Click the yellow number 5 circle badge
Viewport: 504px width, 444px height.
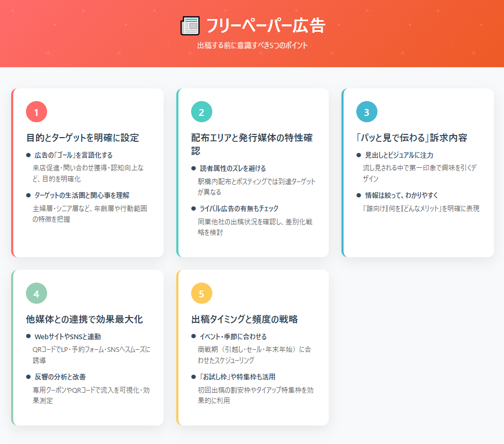[202, 293]
